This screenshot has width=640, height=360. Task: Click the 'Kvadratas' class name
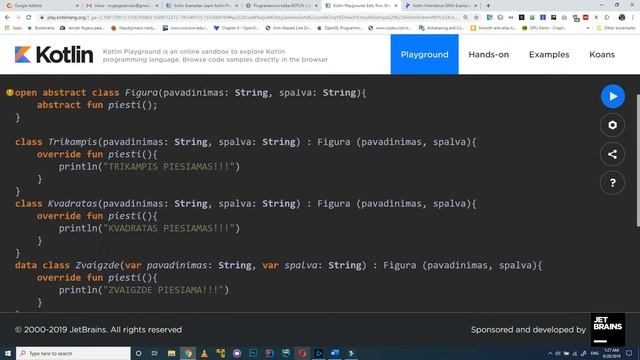tap(73, 204)
